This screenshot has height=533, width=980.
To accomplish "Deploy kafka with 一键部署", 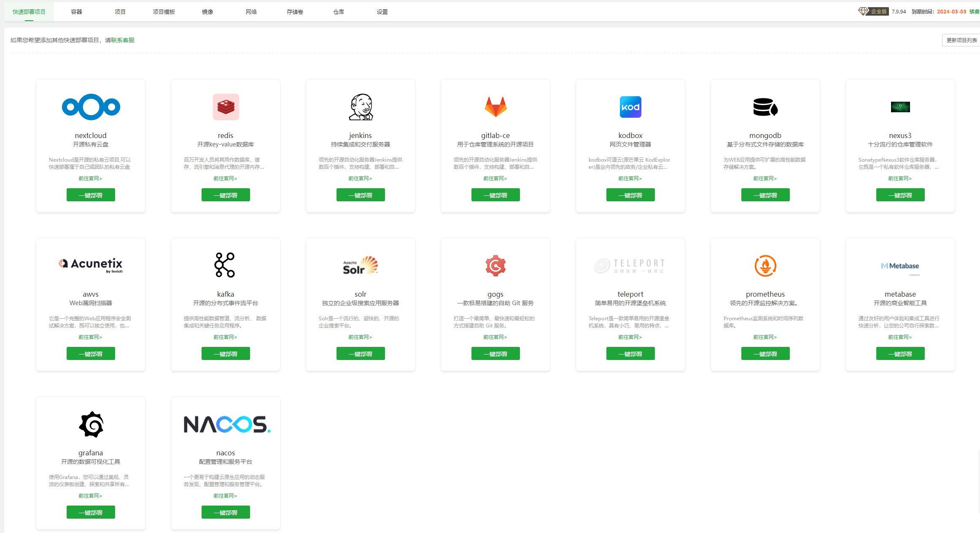I will coord(226,354).
